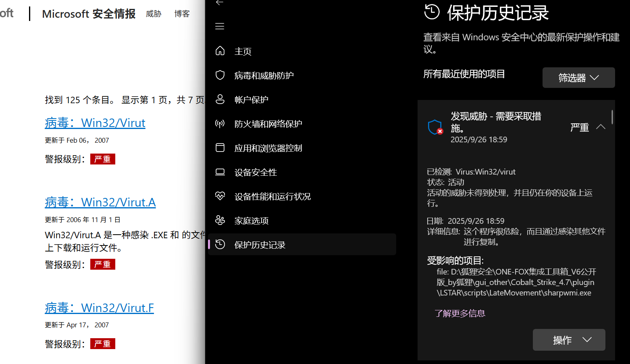Click the threat shield icon with red X
630x364 pixels.
pos(435,127)
